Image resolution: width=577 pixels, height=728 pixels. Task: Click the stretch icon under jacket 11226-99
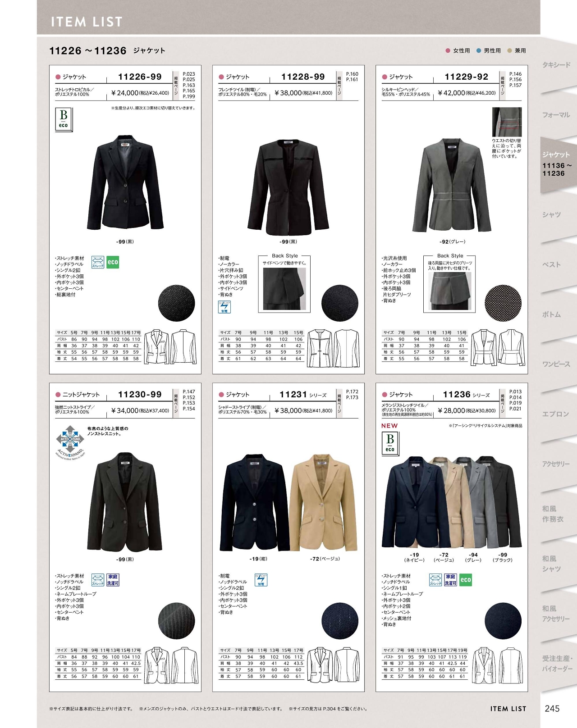click(98, 262)
